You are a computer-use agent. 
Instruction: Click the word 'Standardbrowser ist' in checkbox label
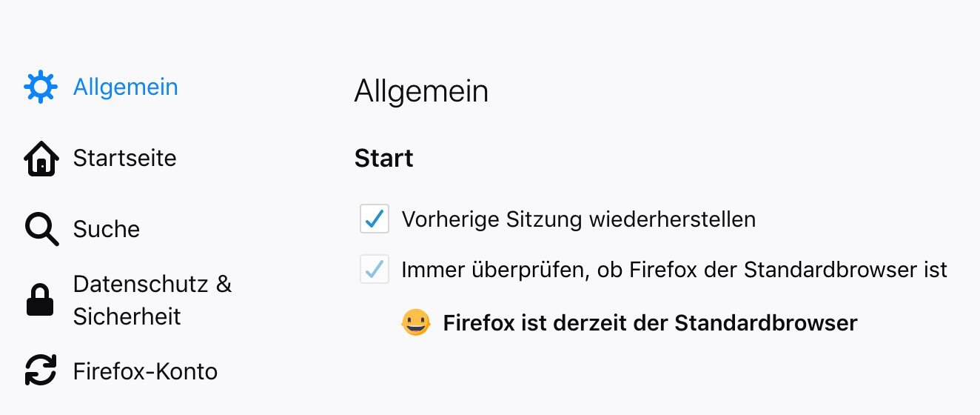pyautogui.click(x=845, y=269)
